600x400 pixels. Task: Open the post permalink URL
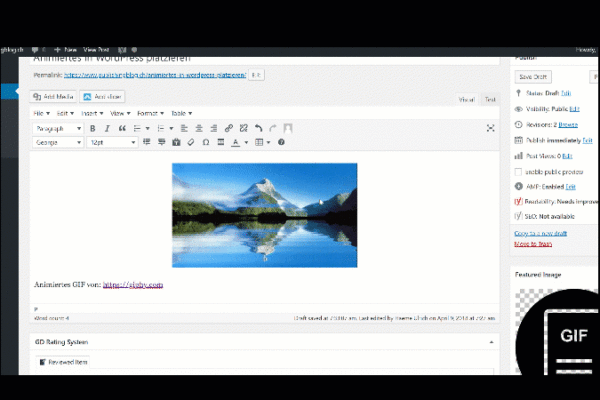[155, 75]
